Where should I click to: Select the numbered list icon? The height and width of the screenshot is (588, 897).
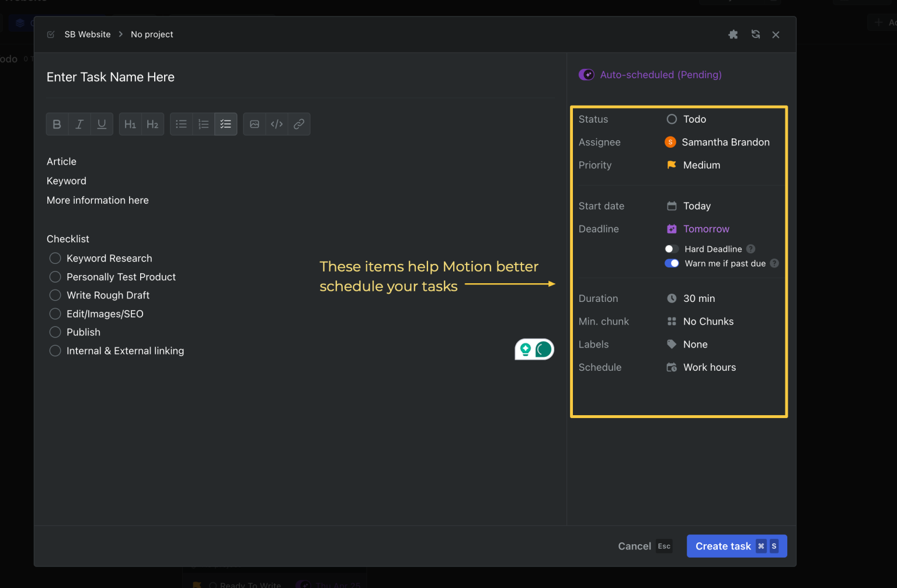[x=203, y=124]
